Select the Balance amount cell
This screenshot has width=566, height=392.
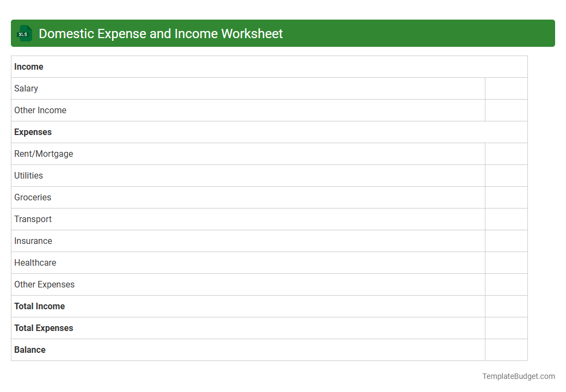506,350
